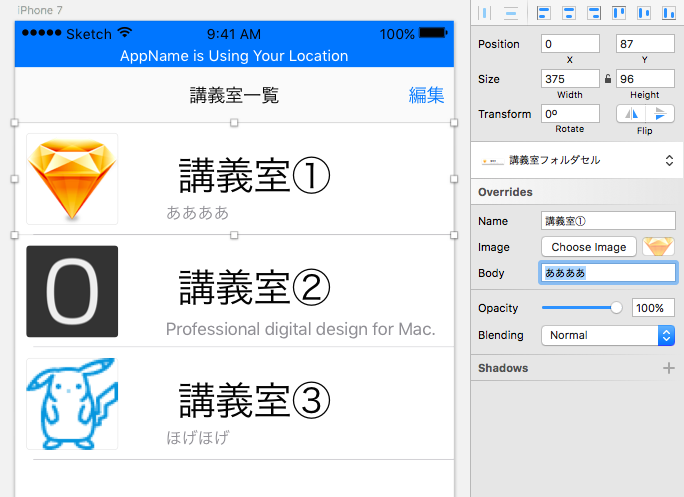Align layers to vertical middle
This screenshot has width=684, height=497.
[x=644, y=13]
